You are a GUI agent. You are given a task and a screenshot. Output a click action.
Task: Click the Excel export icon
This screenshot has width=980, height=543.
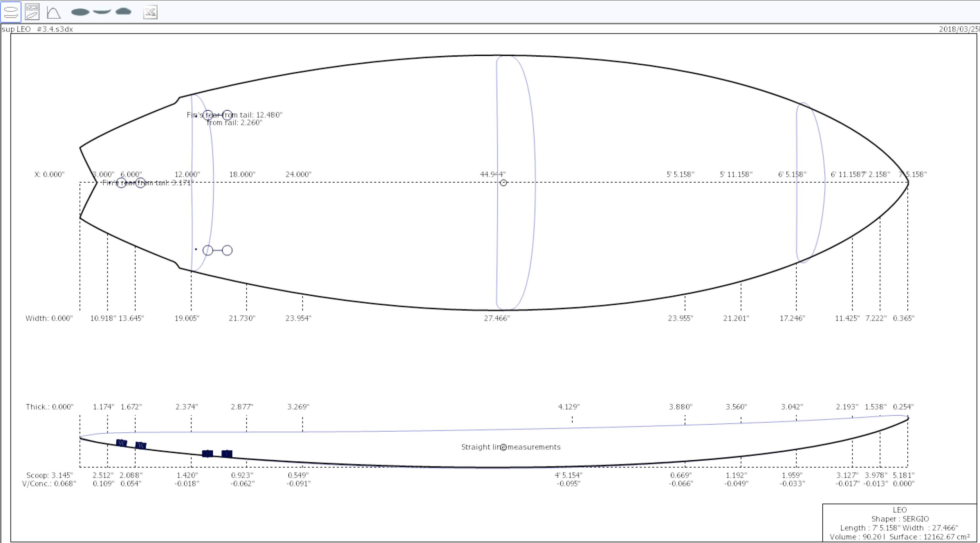pos(150,12)
